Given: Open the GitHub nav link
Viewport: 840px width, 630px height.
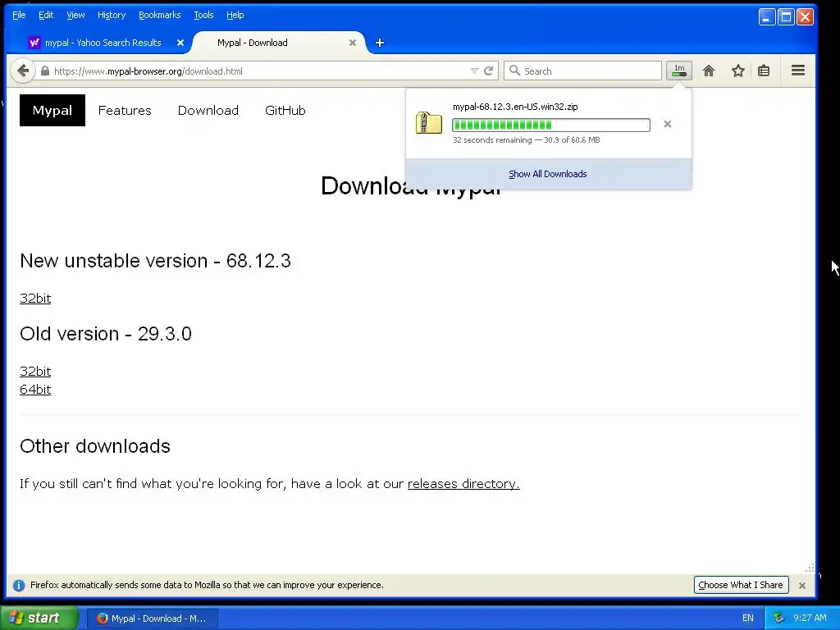Looking at the screenshot, I should (285, 111).
